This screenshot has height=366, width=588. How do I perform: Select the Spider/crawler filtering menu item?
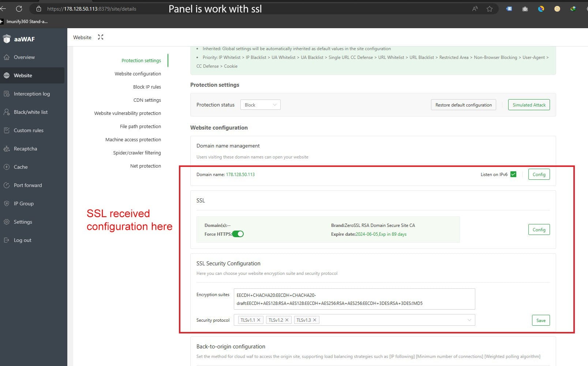[x=137, y=153]
